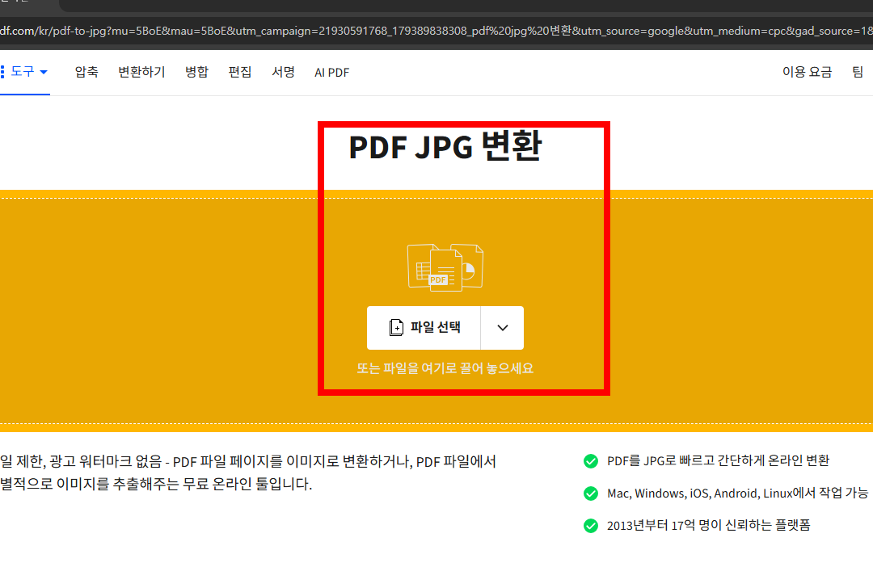
Task: Click the checkmark icon beside Mac Windows compatibility line
Action: tap(591, 493)
